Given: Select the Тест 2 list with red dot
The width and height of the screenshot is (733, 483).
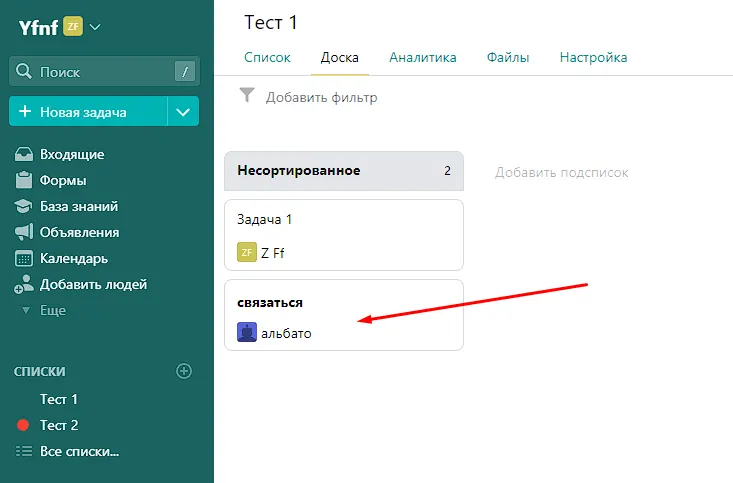Looking at the screenshot, I should point(59,425).
